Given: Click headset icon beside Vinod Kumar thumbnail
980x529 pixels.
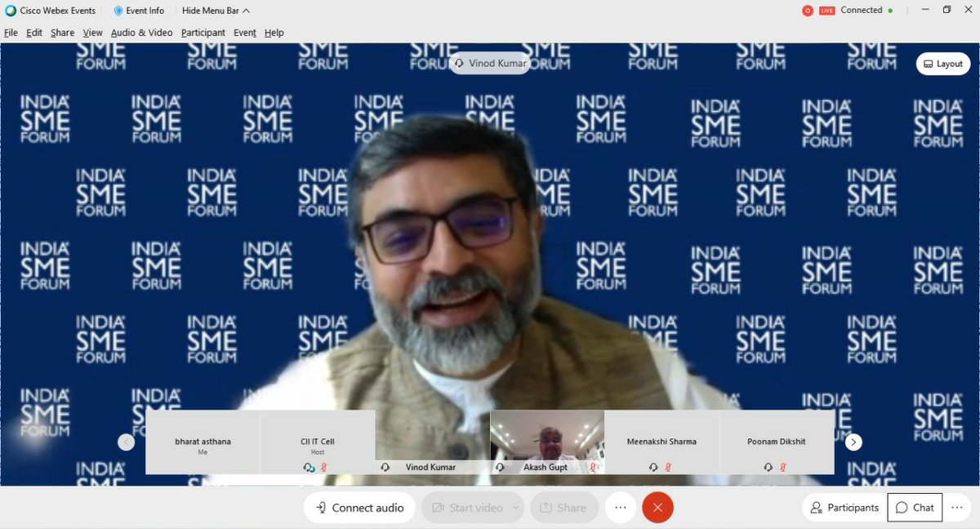Looking at the screenshot, I should 385,467.
